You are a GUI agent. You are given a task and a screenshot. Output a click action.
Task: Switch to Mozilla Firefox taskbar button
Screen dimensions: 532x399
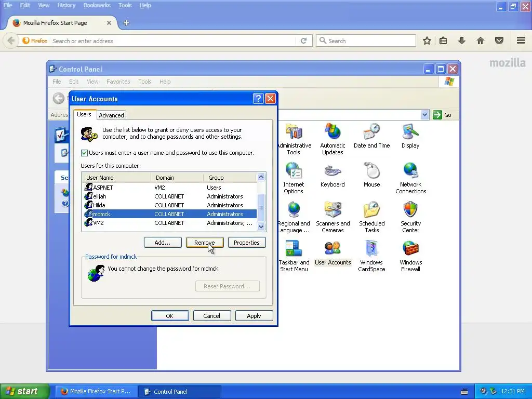click(96, 392)
